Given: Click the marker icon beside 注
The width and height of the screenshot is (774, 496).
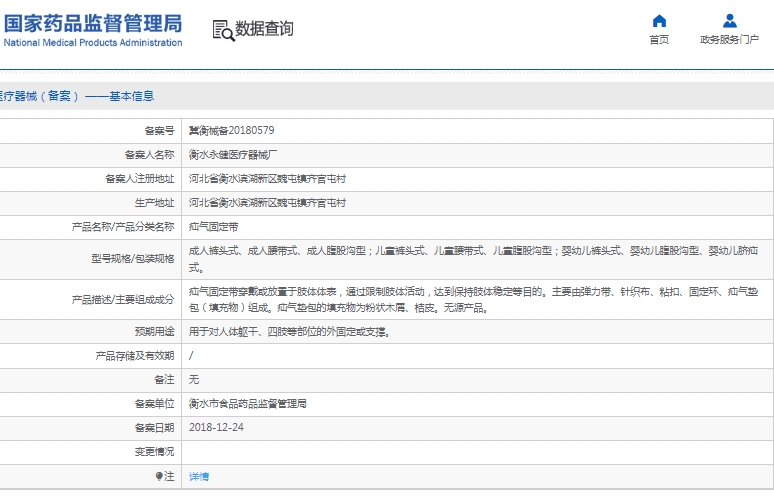Looking at the screenshot, I should pos(159,476).
